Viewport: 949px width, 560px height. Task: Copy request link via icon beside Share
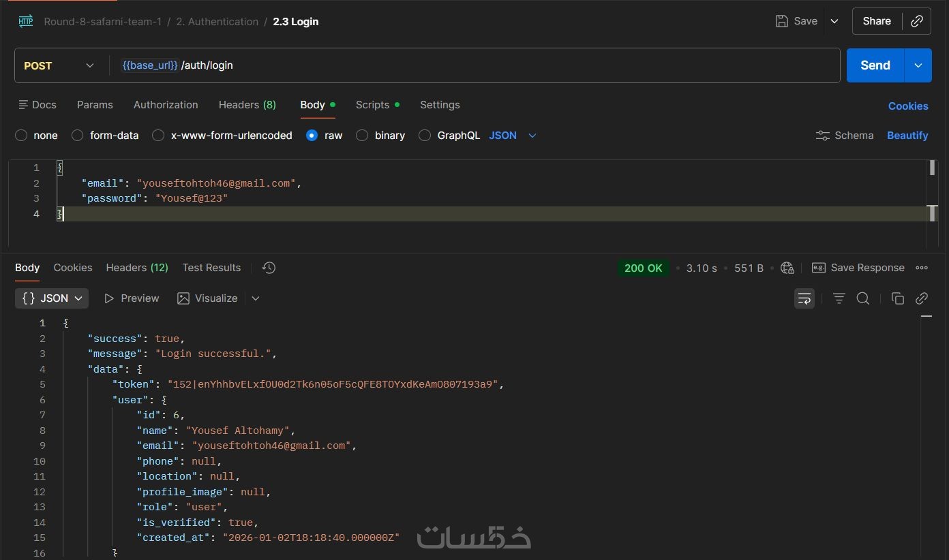click(917, 21)
